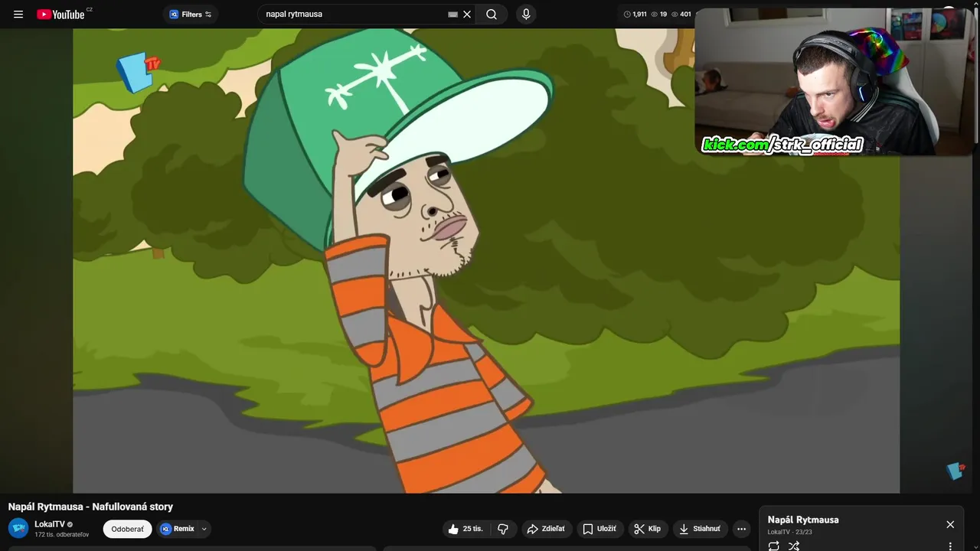Click the Napál Rytmausa playlist title
This screenshot has height=551, width=980.
click(803, 520)
